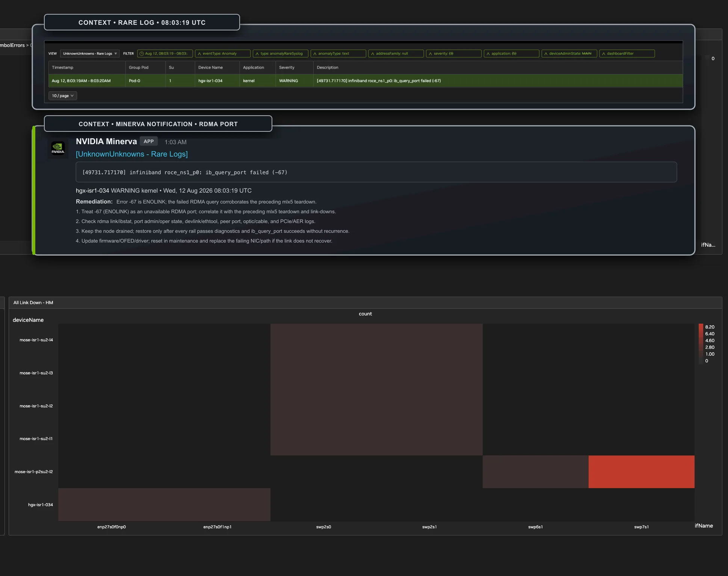
Task: Edit the addressFamily: null filter
Action: (x=396, y=54)
